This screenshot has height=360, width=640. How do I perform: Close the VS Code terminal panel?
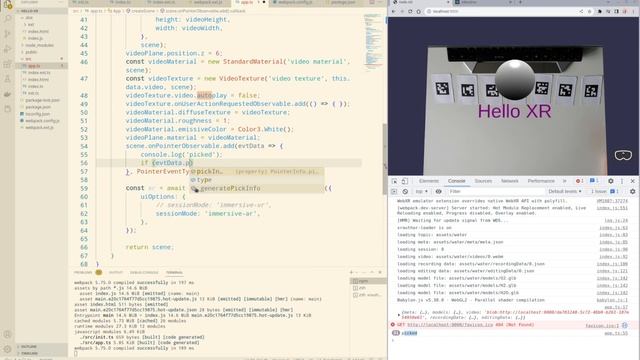(x=380, y=272)
